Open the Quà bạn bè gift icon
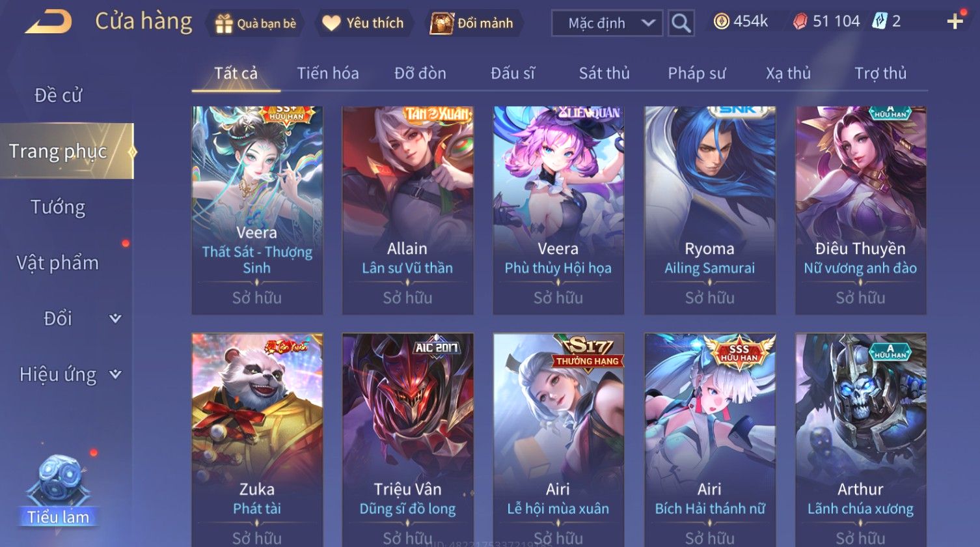Image resolution: width=980 pixels, height=547 pixels. pyautogui.click(x=224, y=23)
